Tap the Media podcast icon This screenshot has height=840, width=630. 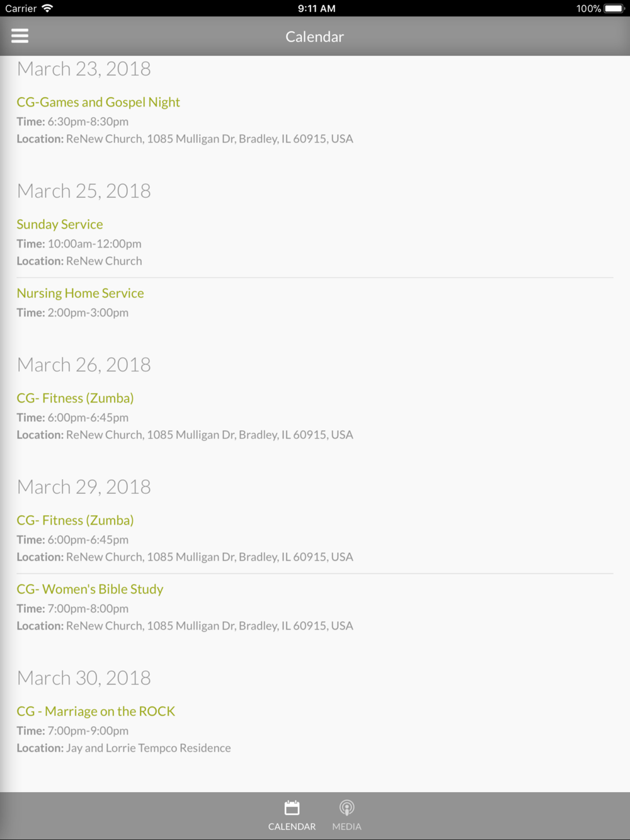pyautogui.click(x=346, y=807)
